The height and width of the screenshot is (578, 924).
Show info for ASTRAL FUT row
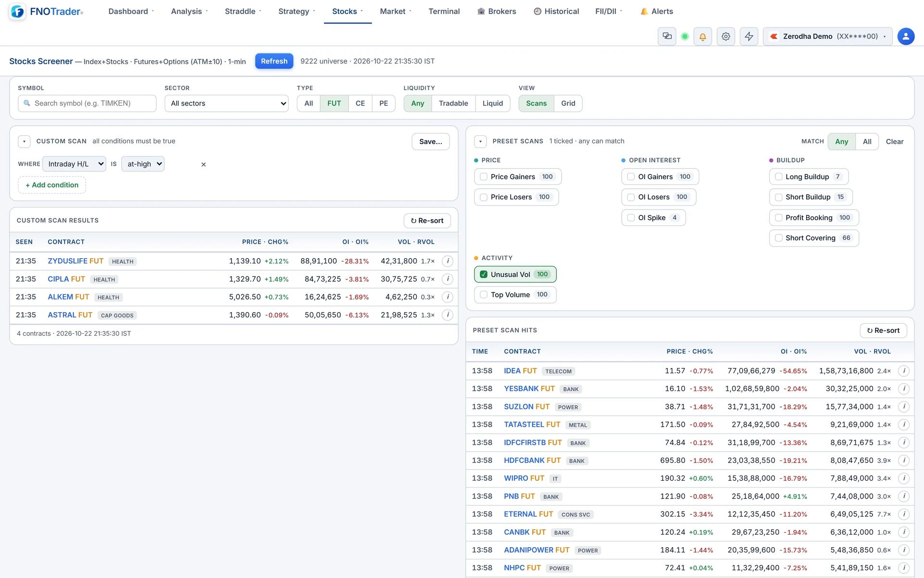point(448,315)
